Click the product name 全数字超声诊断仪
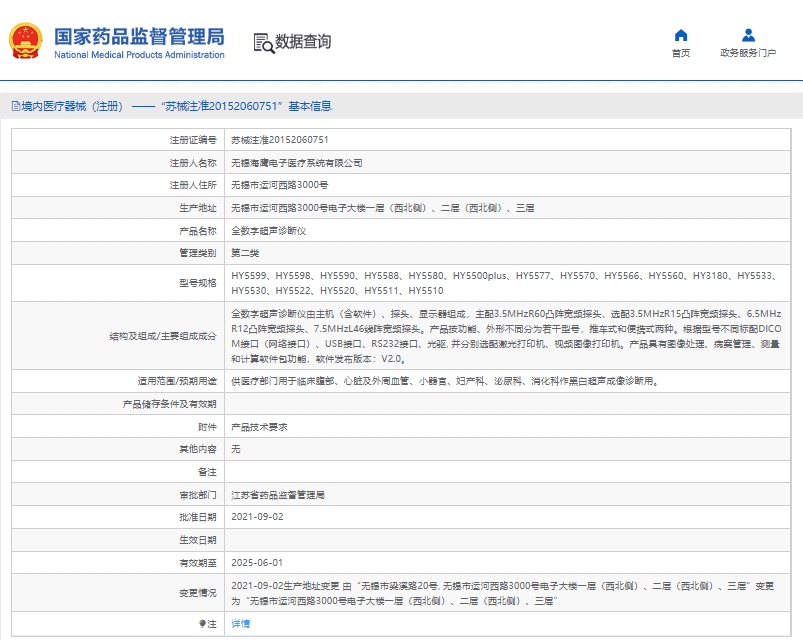This screenshot has height=640, width=803. (x=268, y=231)
